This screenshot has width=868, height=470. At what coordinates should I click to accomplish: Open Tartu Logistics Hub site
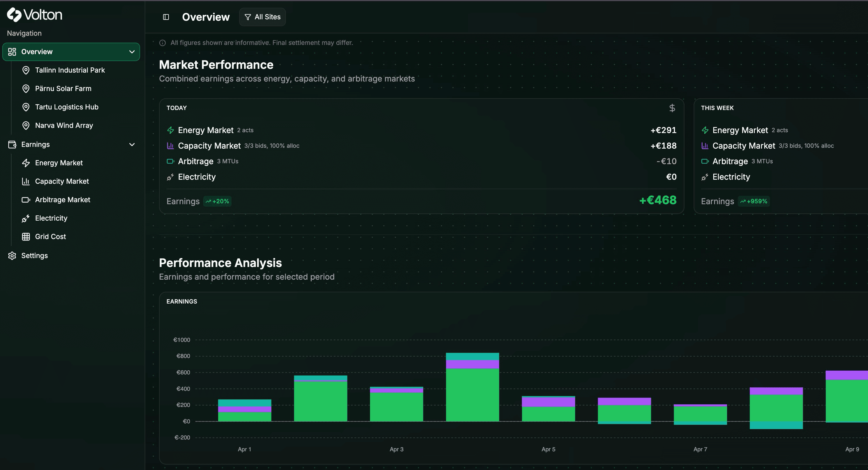coord(67,107)
